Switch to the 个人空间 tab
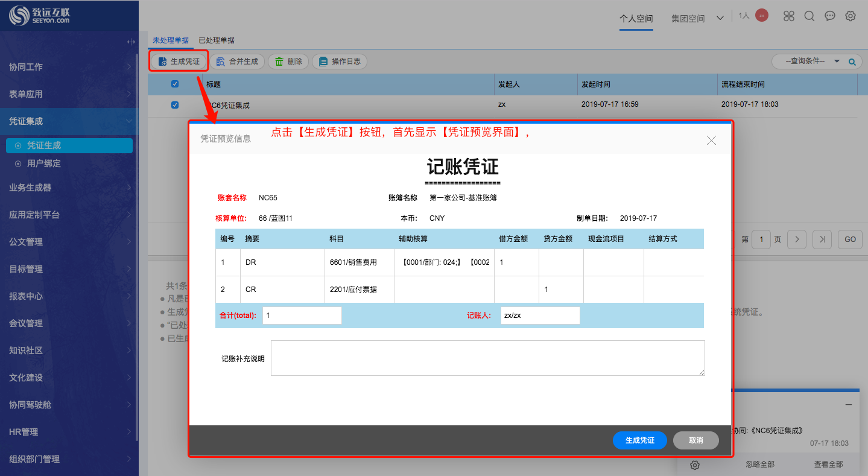Viewport: 868px width, 476px height. (636, 18)
